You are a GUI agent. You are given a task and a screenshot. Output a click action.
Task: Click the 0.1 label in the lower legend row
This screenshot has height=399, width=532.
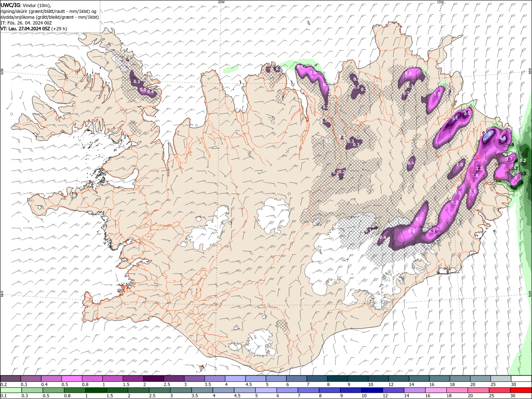[4, 396]
